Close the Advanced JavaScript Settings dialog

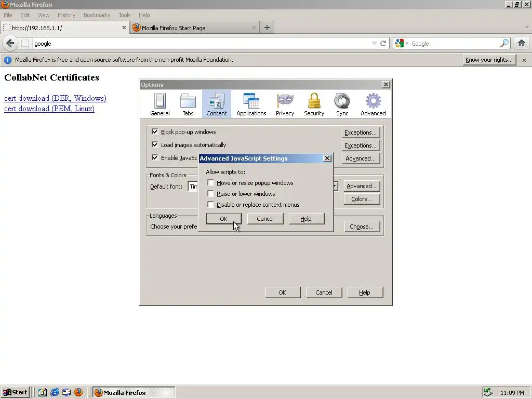327,158
